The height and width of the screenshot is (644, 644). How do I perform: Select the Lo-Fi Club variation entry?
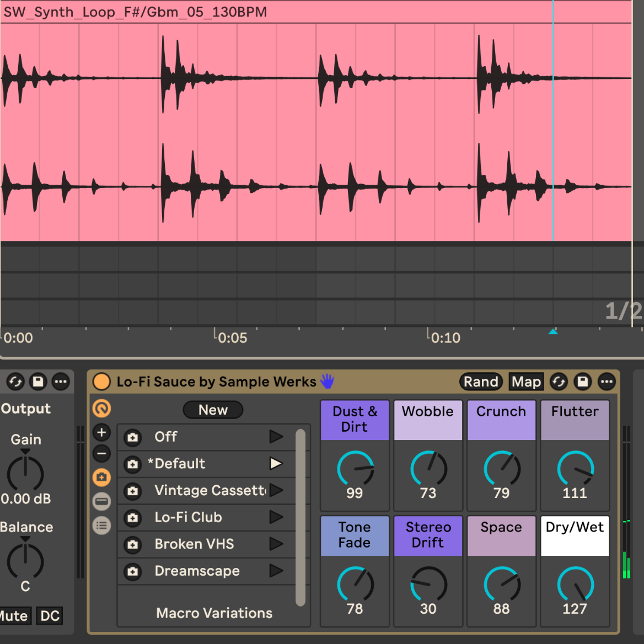[x=188, y=517]
